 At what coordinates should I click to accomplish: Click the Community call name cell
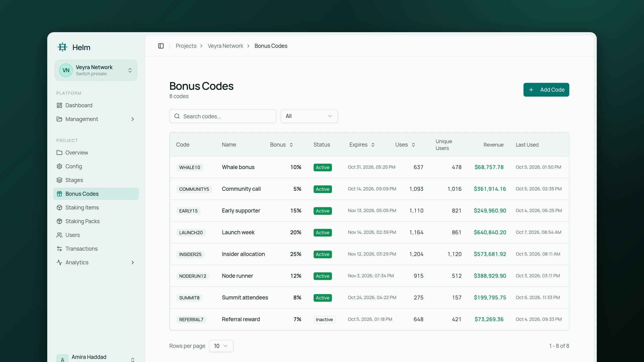point(241,189)
